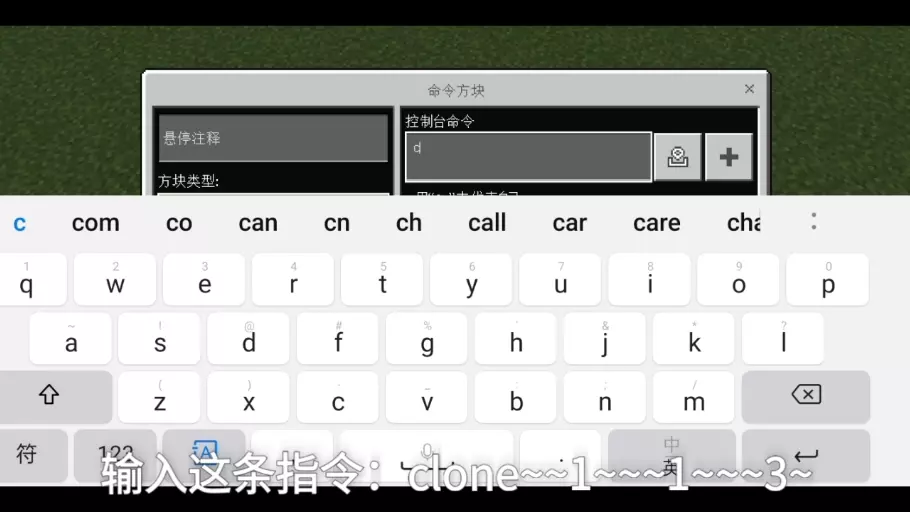Image resolution: width=910 pixels, height=512 pixels.
Task: Select the "can" word suggestion
Action: tap(258, 223)
